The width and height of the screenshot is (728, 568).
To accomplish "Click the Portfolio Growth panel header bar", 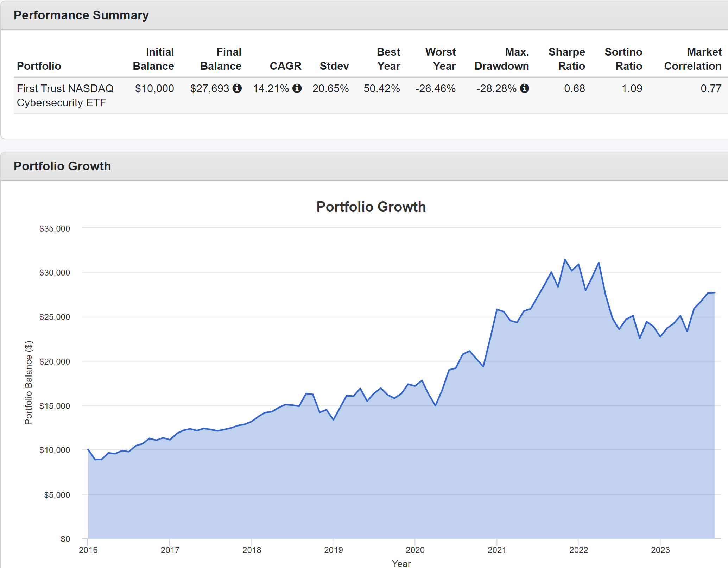I will (364, 166).
